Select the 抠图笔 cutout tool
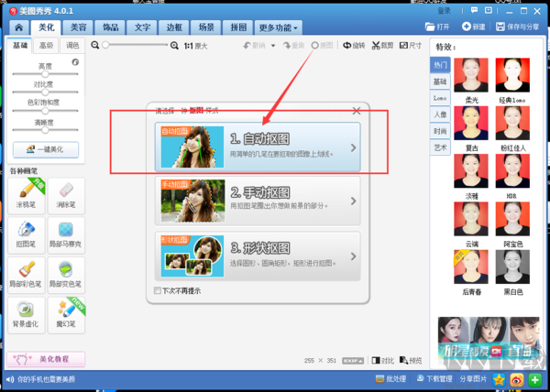The width and height of the screenshot is (550, 392). point(27,235)
